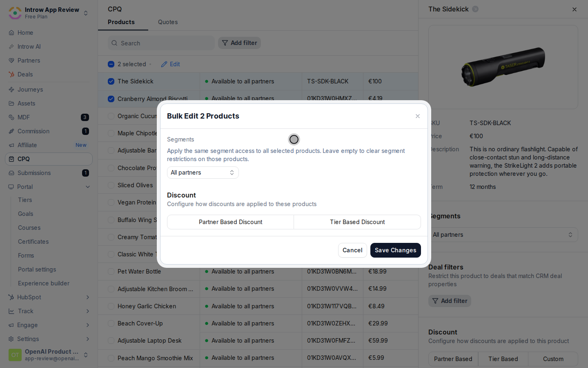Check the Beach Cover-Up checkbox

[x=111, y=323]
